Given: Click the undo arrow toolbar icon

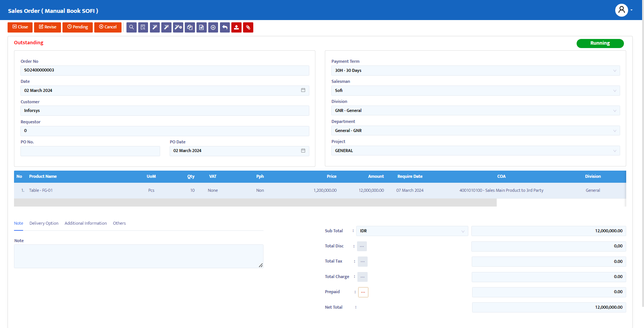Looking at the screenshot, I should pyautogui.click(x=225, y=27).
